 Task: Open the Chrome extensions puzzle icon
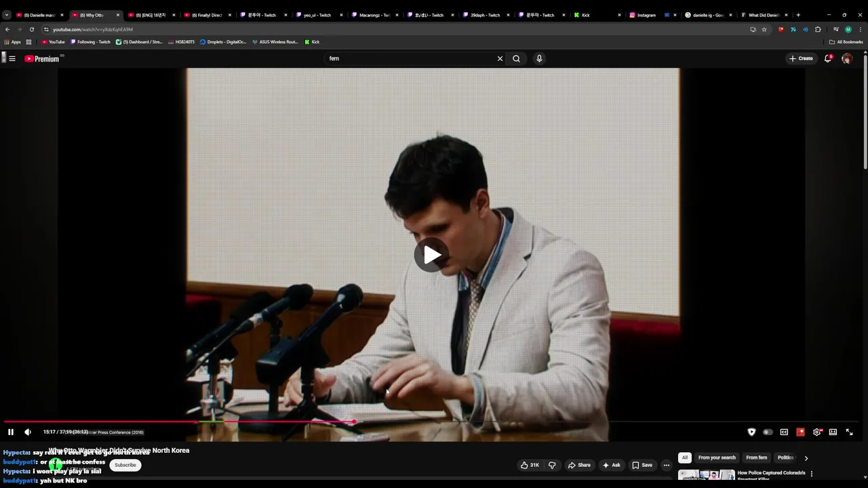[x=818, y=29]
